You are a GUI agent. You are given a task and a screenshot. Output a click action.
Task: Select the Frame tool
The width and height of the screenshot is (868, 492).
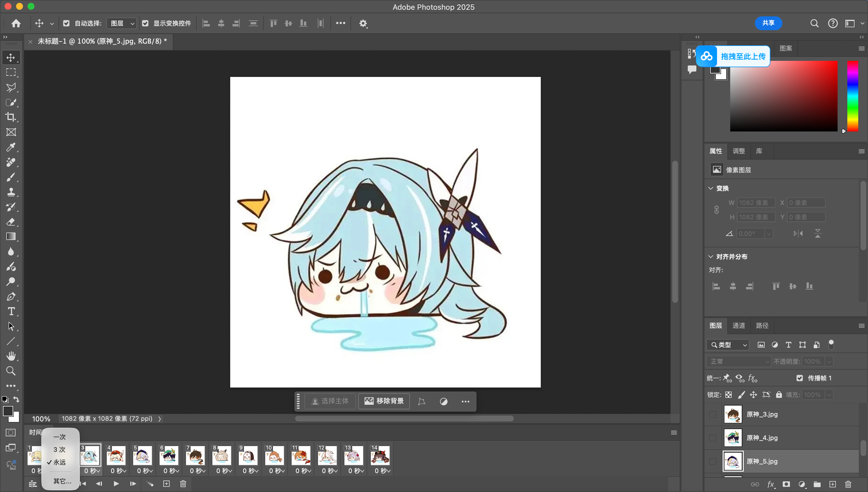[11, 132]
